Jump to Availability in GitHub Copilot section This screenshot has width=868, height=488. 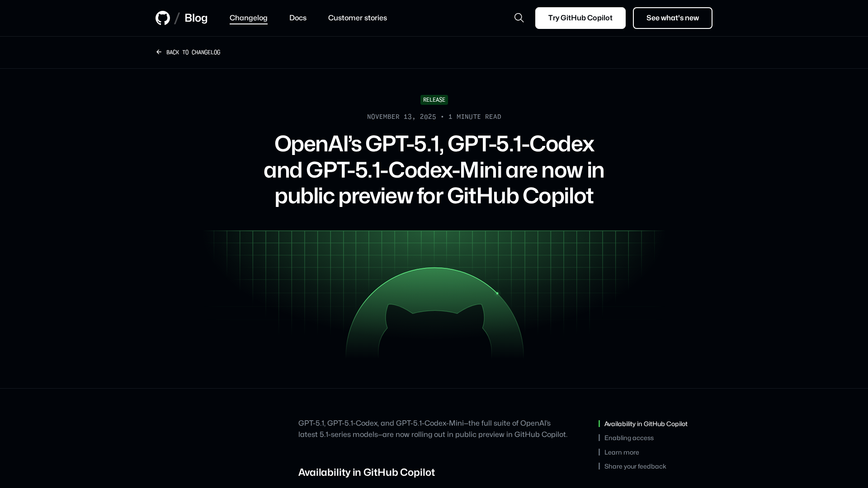pyautogui.click(x=646, y=424)
